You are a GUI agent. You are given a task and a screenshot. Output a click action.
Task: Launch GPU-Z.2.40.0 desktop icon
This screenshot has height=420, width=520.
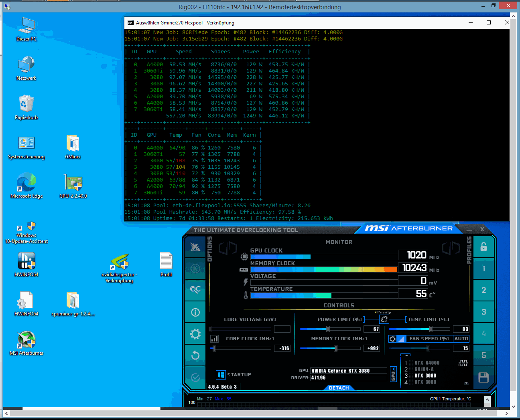point(73,186)
